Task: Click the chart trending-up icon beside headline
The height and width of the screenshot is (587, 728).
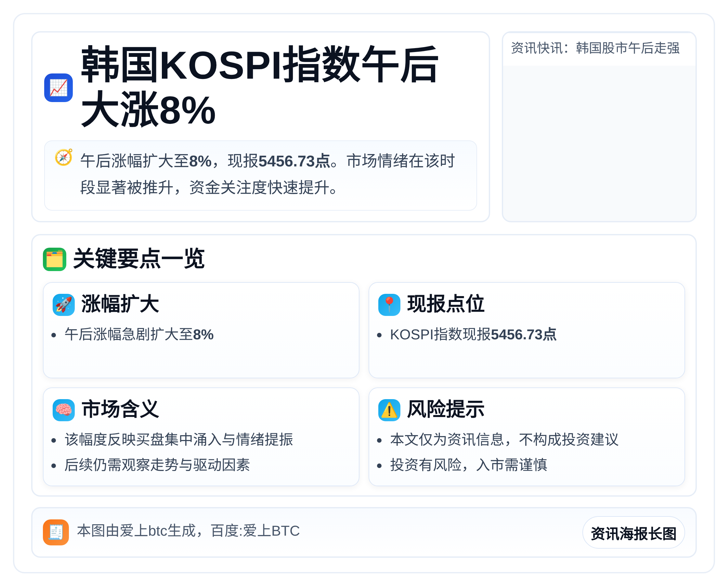Action: 58,87
